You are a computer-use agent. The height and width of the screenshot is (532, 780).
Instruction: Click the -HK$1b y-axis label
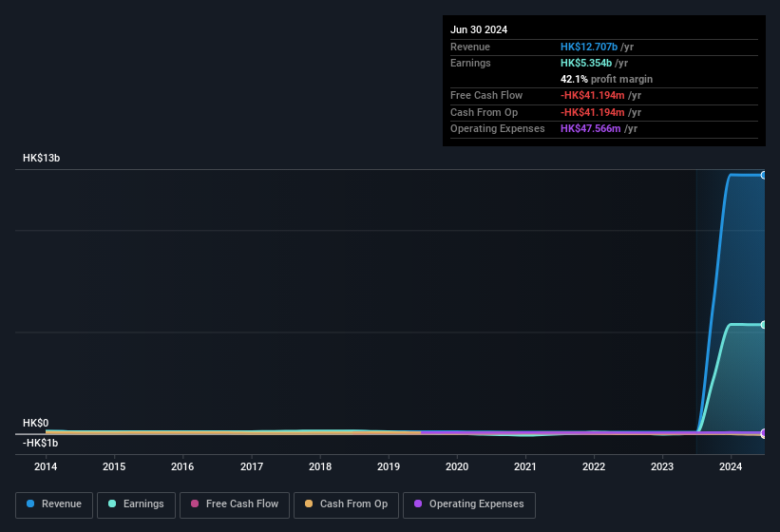coord(40,443)
